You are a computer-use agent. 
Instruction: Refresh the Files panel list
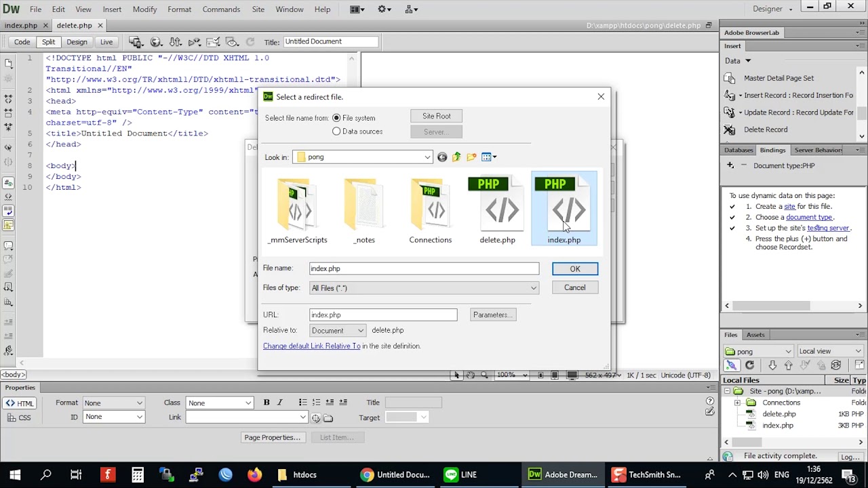(749, 365)
